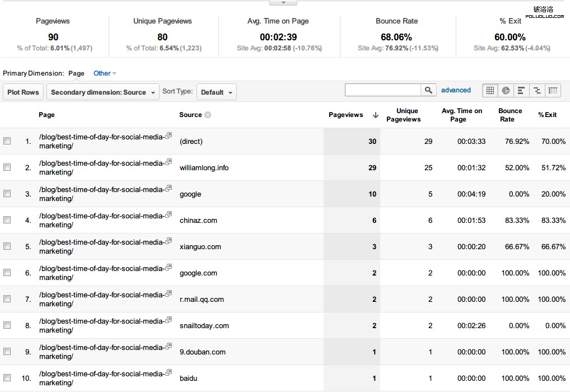Open the advanced search filter
Viewport: 570px width, 392px height.
tap(456, 90)
